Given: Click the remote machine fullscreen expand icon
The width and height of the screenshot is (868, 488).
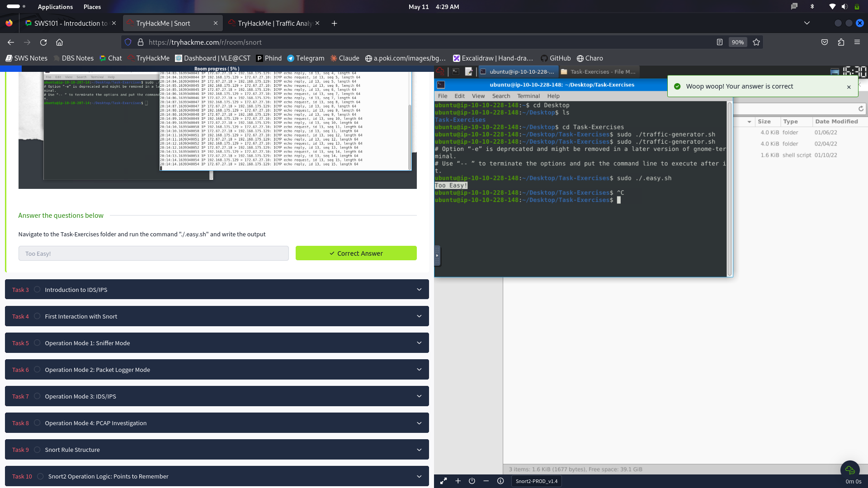Looking at the screenshot, I should coord(443,481).
